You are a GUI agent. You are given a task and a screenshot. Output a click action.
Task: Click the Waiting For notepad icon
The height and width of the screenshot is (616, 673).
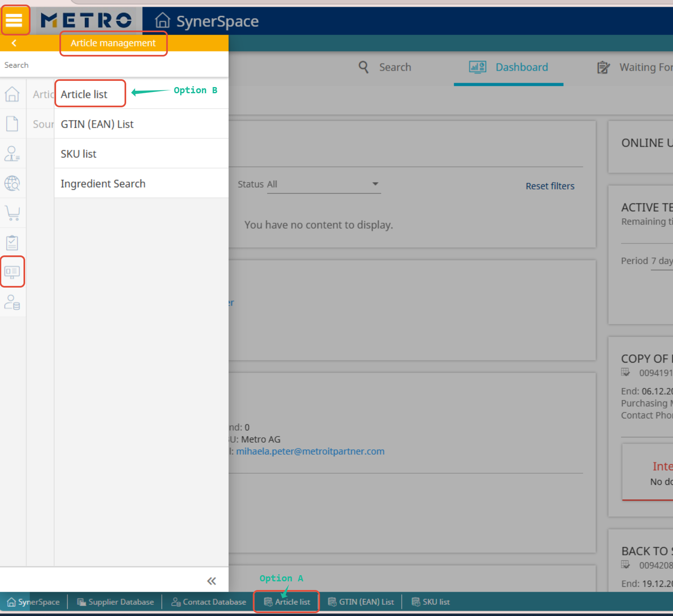click(604, 67)
